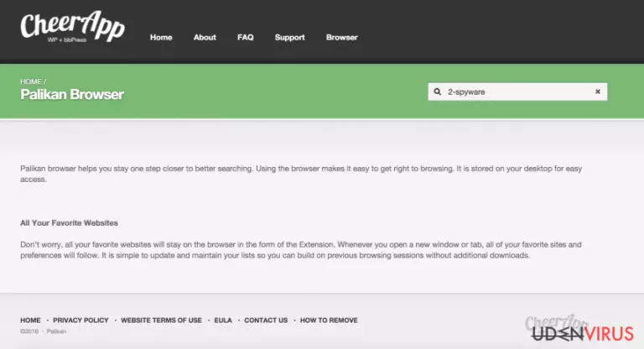Open the HOW TO REMOVE link
The height and width of the screenshot is (349, 644).
tap(329, 320)
